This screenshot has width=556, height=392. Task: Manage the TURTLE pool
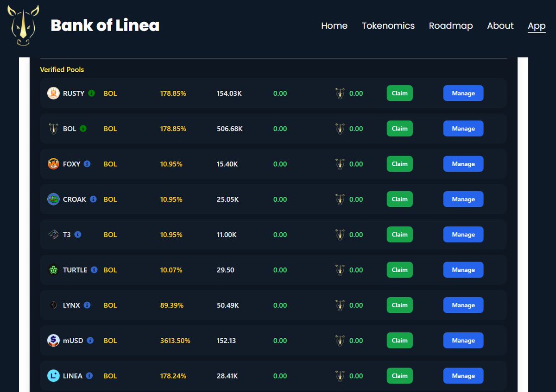tap(463, 270)
